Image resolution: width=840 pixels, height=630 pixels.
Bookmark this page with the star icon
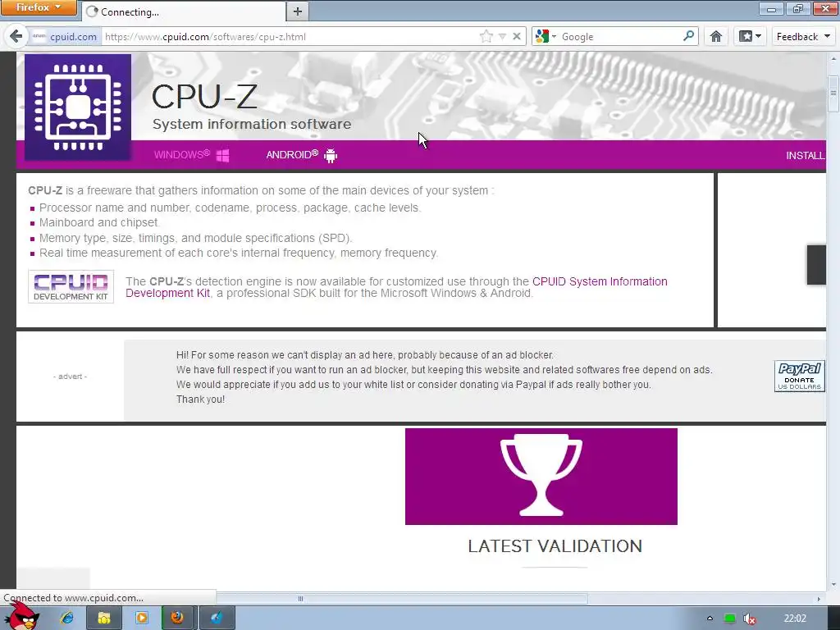[486, 36]
